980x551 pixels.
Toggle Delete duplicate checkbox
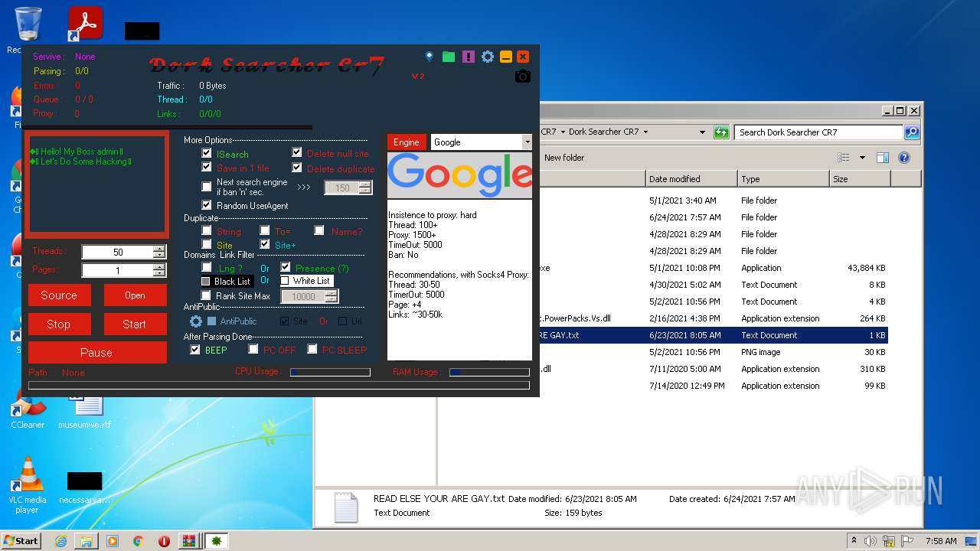pos(297,168)
